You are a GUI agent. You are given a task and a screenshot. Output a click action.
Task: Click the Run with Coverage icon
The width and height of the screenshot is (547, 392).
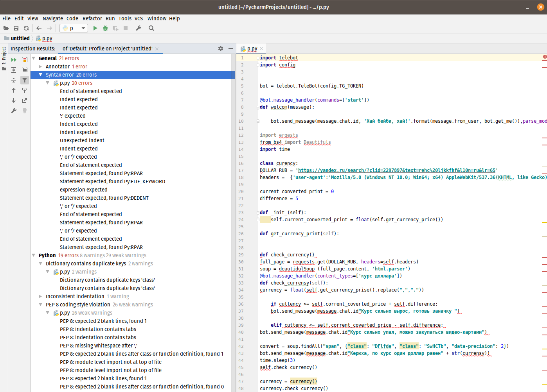click(115, 28)
